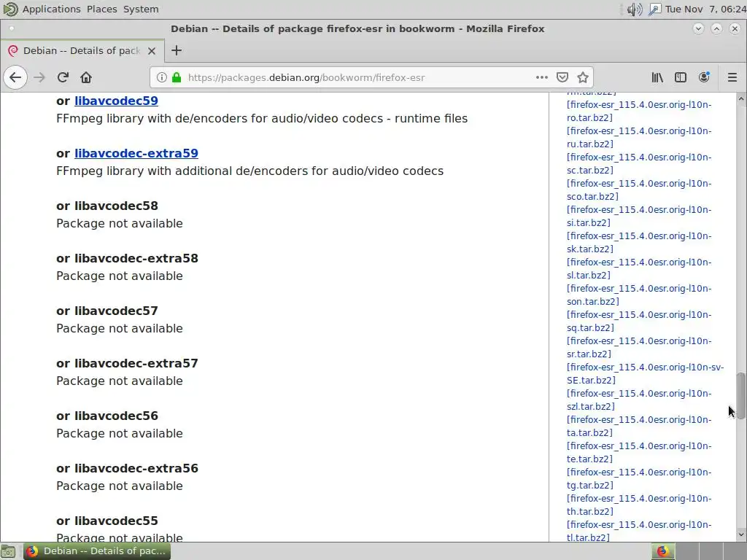The image size is (747, 560).
Task: Download the orig-l10n-son.tar.bz2 file
Action: (x=639, y=295)
